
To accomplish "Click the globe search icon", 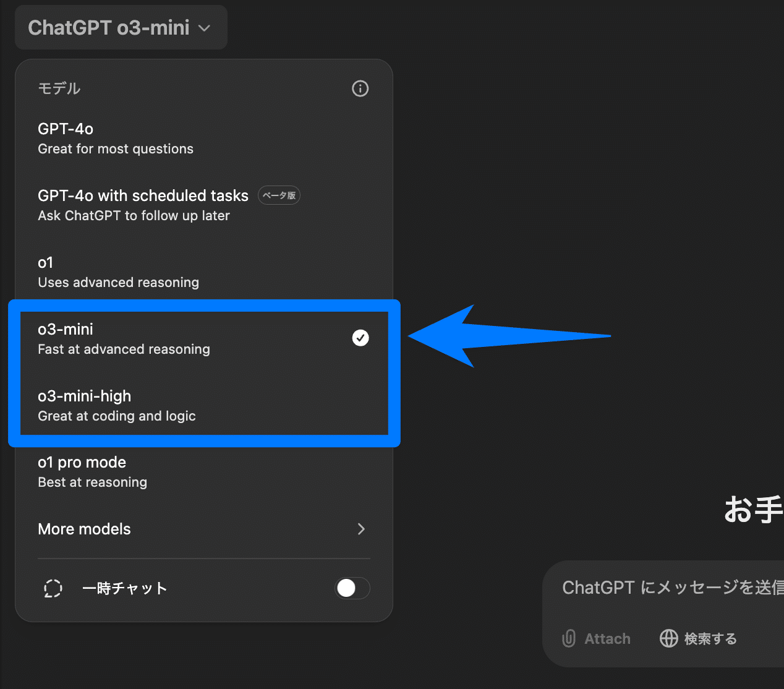I will (668, 638).
